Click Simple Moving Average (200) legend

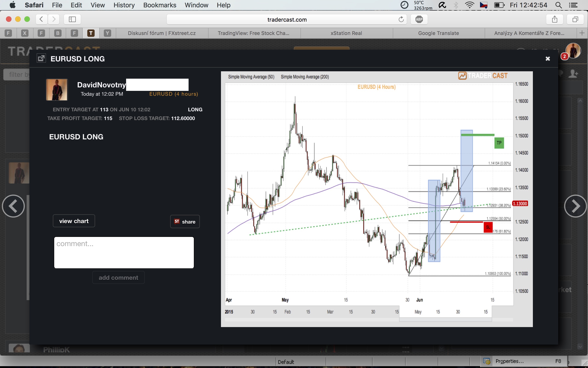(305, 77)
